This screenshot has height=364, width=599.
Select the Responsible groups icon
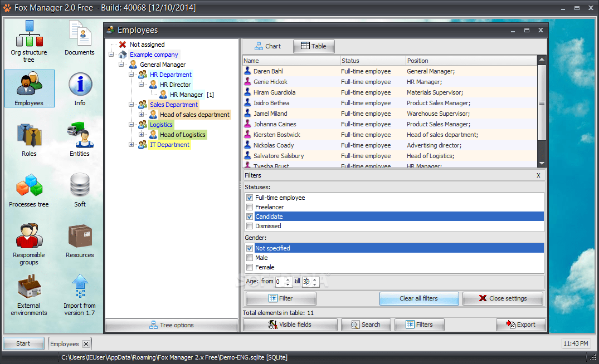click(29, 239)
